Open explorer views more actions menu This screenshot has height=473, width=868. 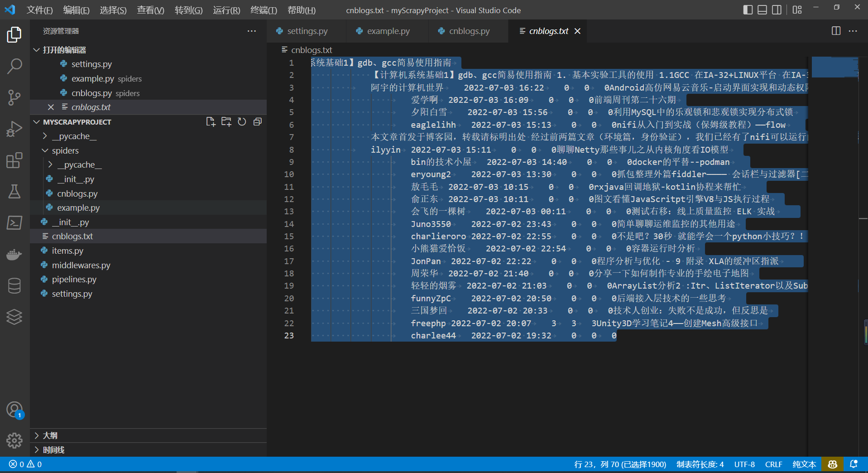pos(252,31)
